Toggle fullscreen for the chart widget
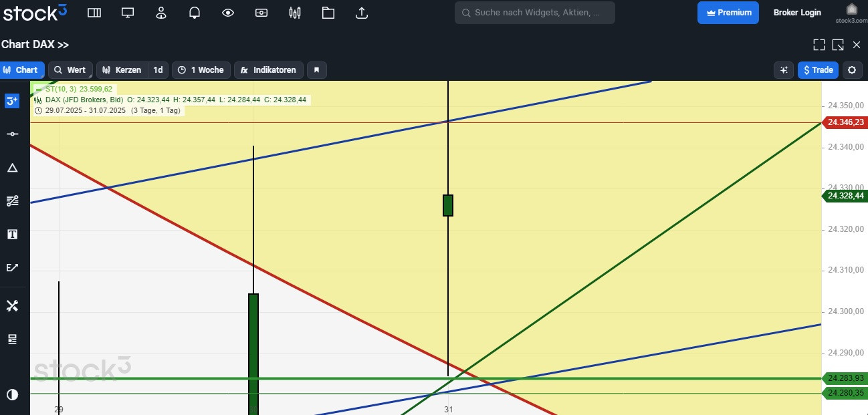 [819, 45]
